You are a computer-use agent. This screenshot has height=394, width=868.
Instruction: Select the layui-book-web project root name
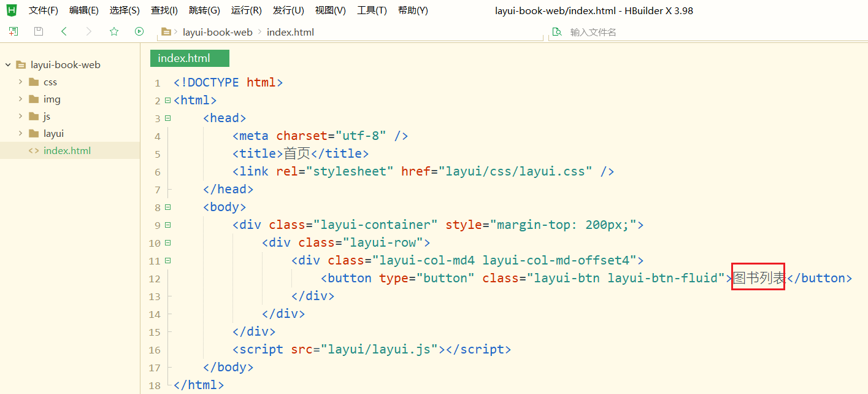tap(66, 64)
